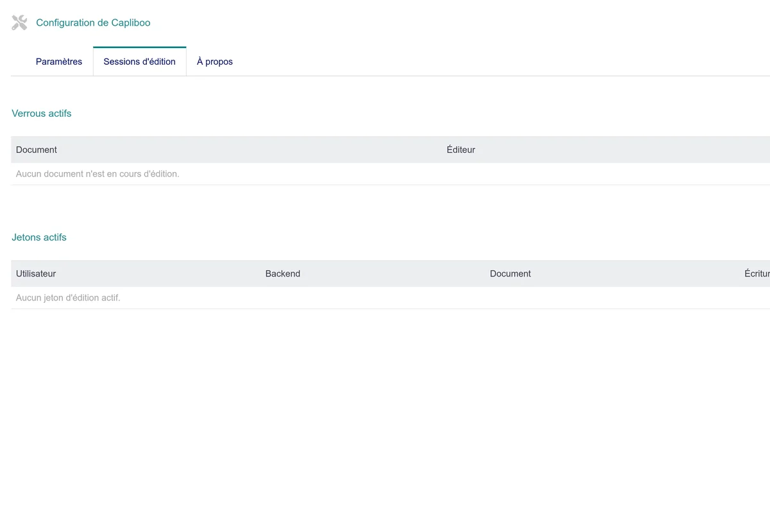The width and height of the screenshot is (770, 532).
Task: Open the Paramètres tab
Action: [x=59, y=62]
